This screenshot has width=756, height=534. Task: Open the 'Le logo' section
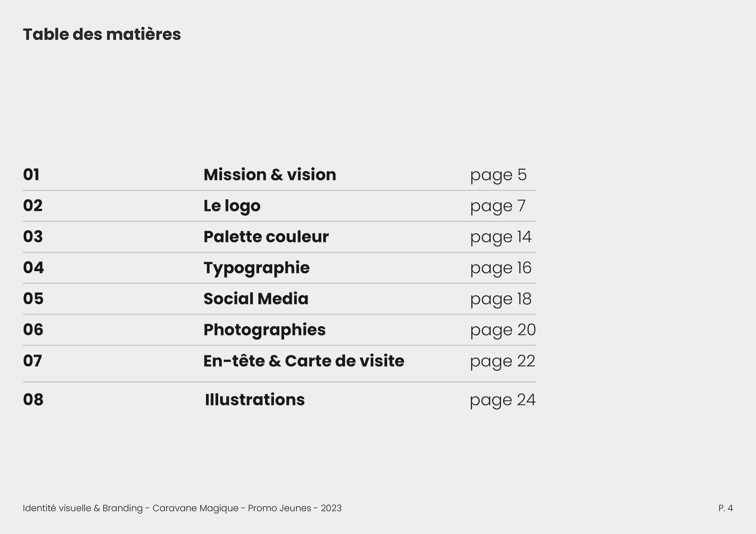pyautogui.click(x=232, y=206)
